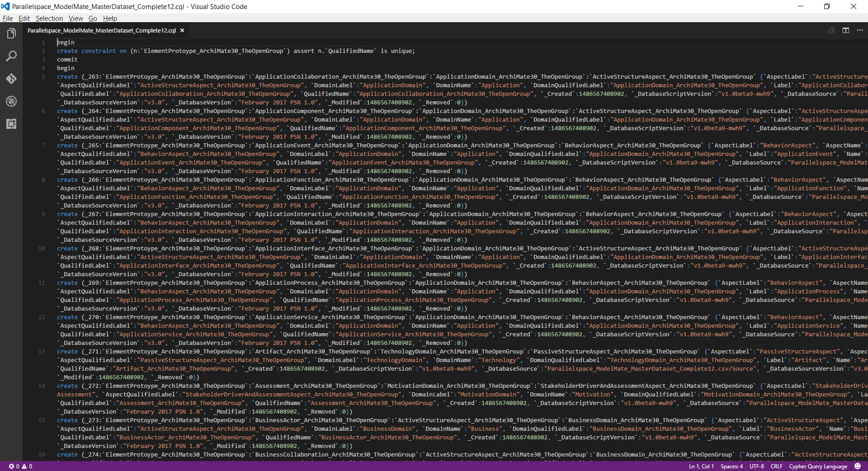The width and height of the screenshot is (868, 471).
Task: Click Ln 1, Col 1 to go to line
Action: [701, 466]
